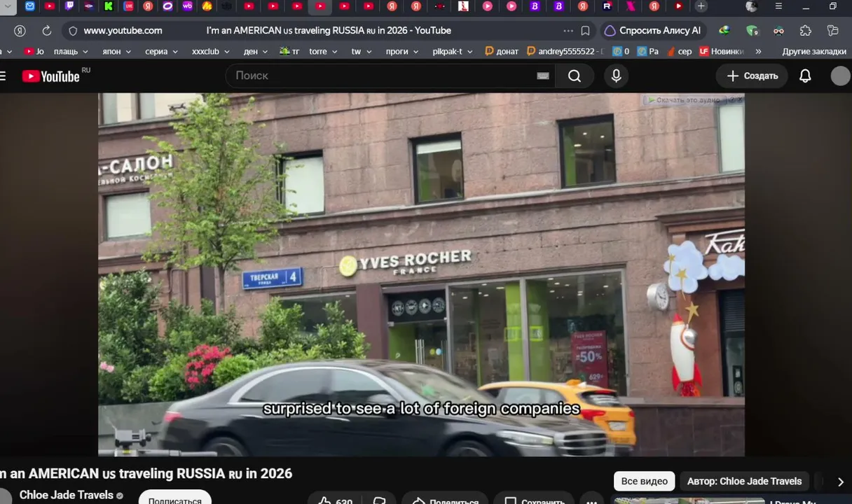
Task: Open 'Другие закладки' folder
Action: click(814, 52)
